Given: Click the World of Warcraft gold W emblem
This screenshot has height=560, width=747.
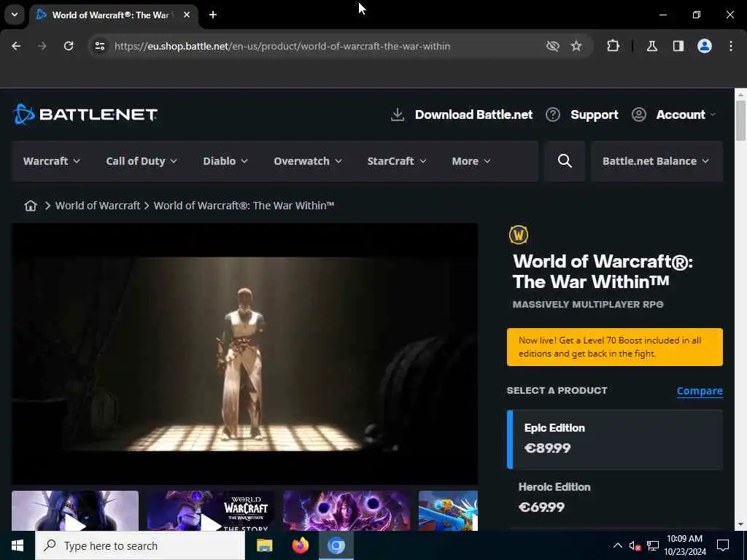Looking at the screenshot, I should 519,235.
